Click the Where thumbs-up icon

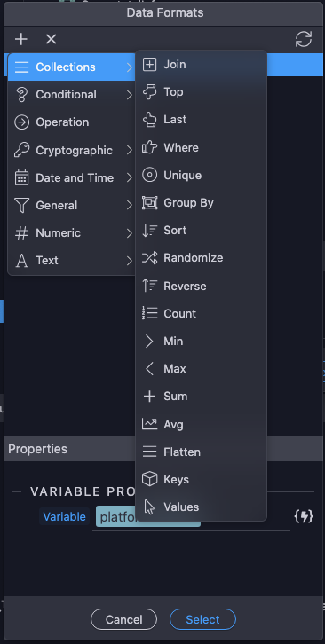coord(149,147)
